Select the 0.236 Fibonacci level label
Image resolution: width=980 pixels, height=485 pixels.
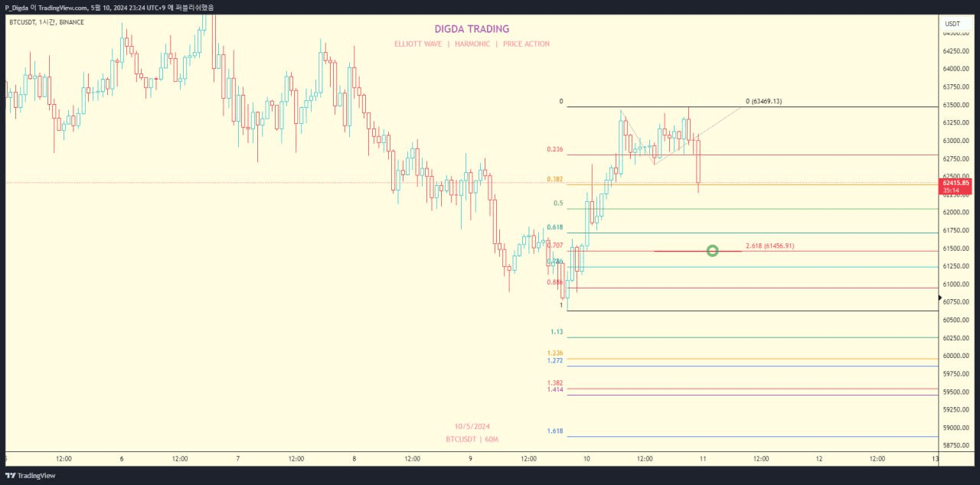[554, 150]
